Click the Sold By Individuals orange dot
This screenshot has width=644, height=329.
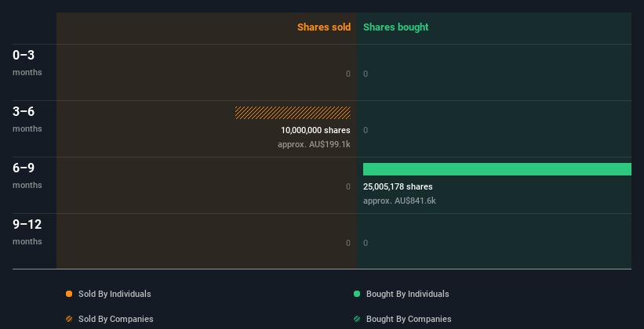click(69, 294)
